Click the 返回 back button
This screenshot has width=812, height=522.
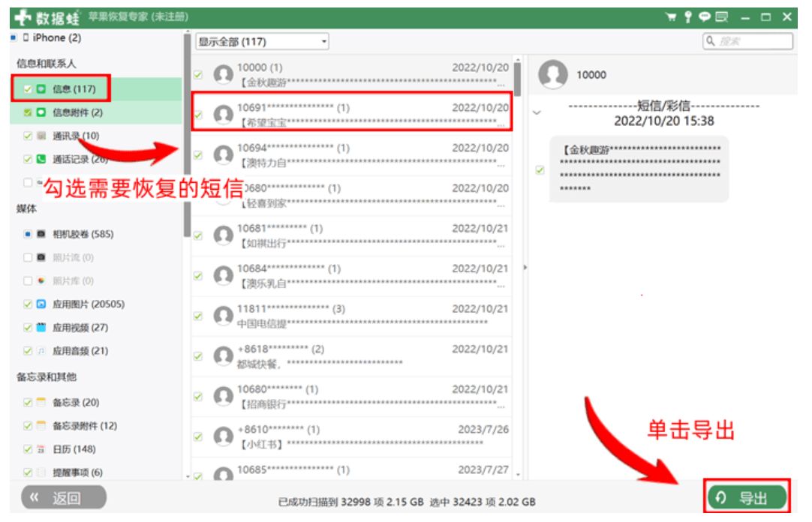[64, 498]
